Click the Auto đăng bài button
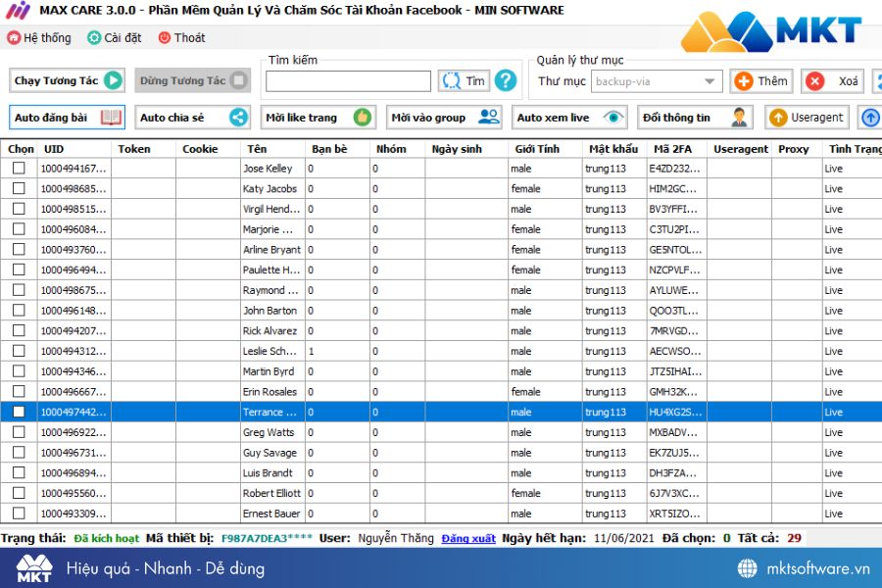 (67, 118)
